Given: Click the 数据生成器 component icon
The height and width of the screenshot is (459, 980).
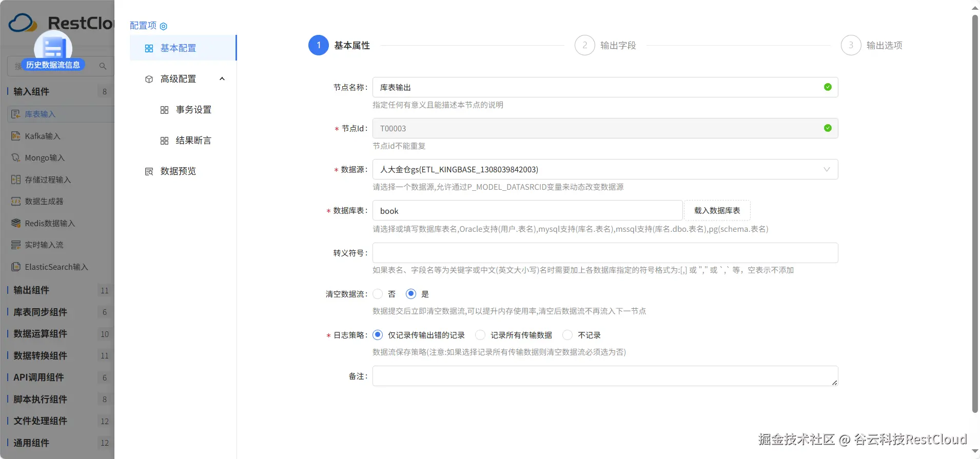Looking at the screenshot, I should pos(16,201).
